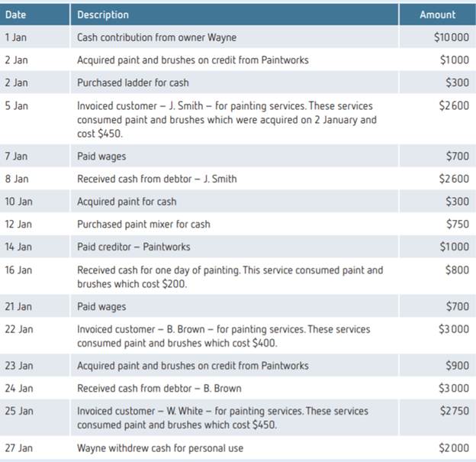Click the Amount column header
The height and width of the screenshot is (462, 476).
pos(437,15)
